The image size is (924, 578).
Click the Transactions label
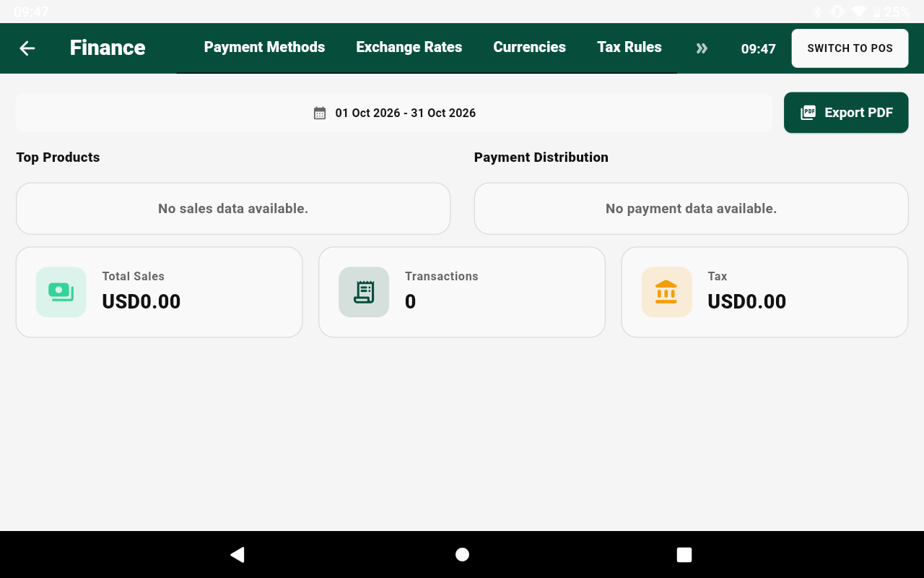[442, 276]
